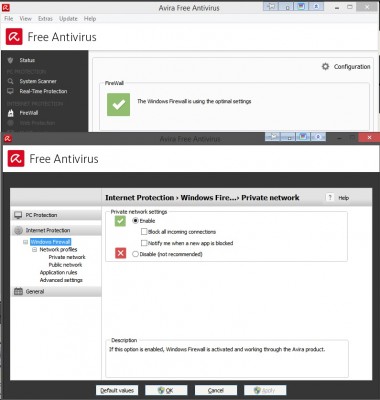380x400 pixels.
Task: Open the Help menu in the menu bar
Action: click(90, 19)
